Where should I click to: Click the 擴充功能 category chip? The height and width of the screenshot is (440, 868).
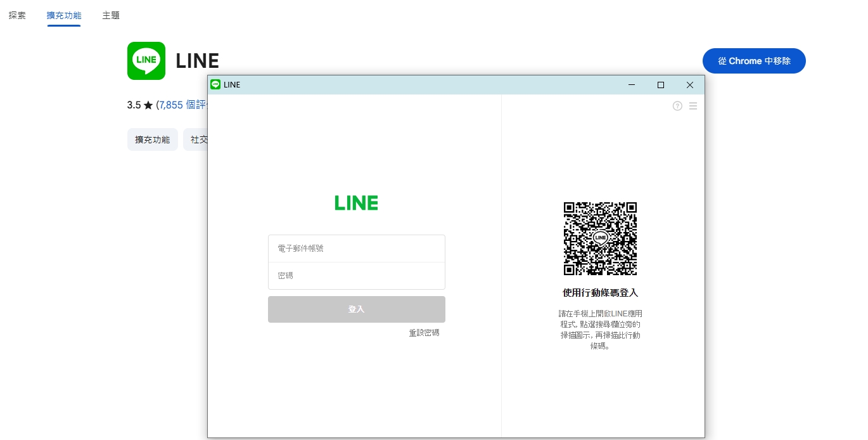tap(153, 139)
